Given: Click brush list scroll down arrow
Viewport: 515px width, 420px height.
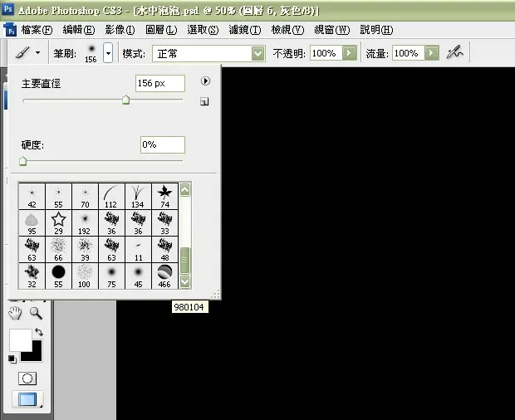Looking at the screenshot, I should 185,282.
